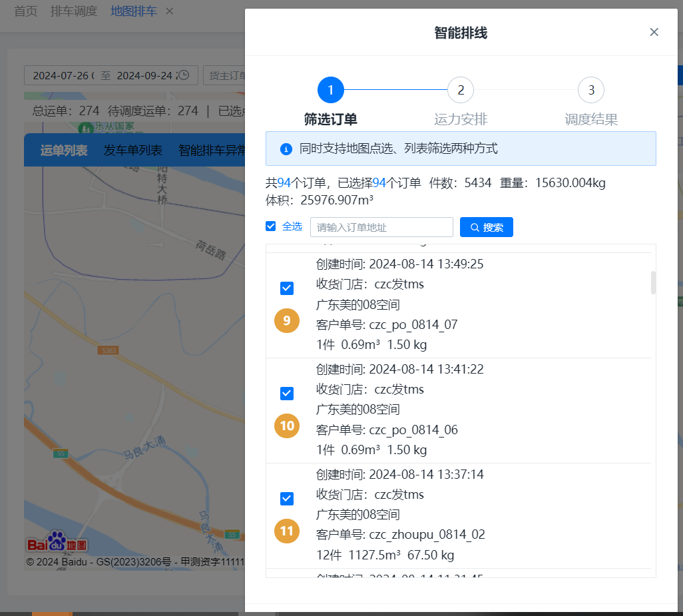Click the orange number 11 order badge
The height and width of the screenshot is (616, 683).
click(x=287, y=531)
